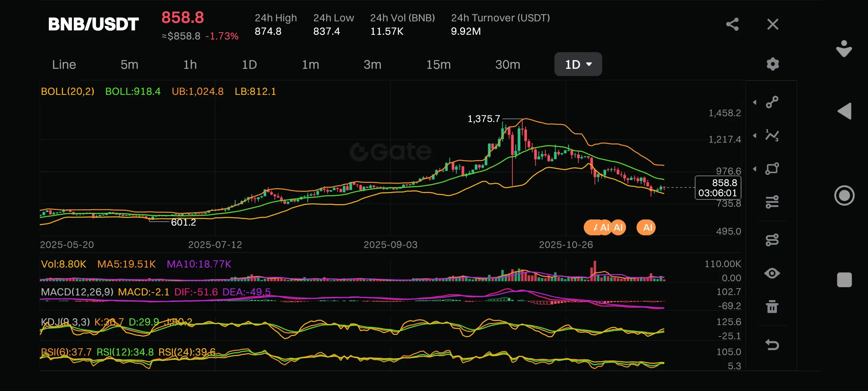The height and width of the screenshot is (391, 868).
Task: Click the share icon
Action: pos(732,24)
